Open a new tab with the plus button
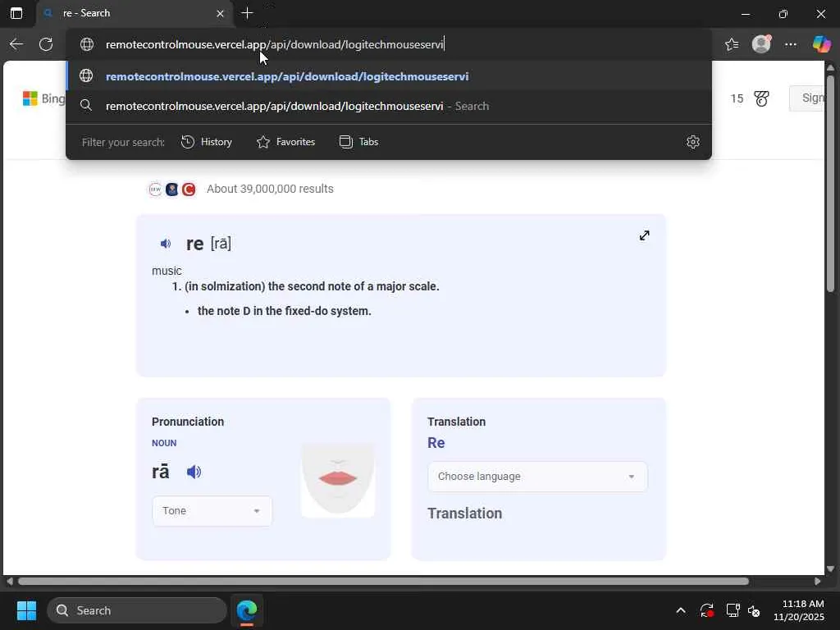The width and height of the screenshot is (840, 630). click(247, 13)
